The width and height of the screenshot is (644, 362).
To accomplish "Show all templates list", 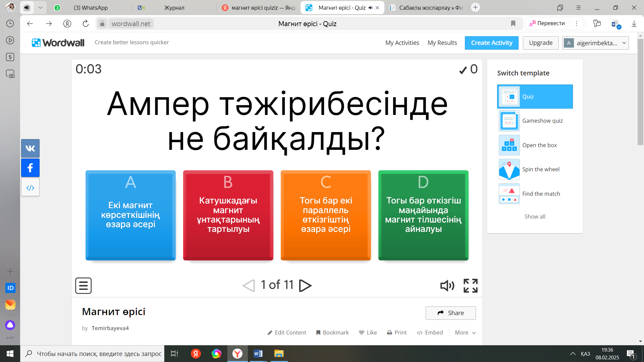I will [535, 217].
